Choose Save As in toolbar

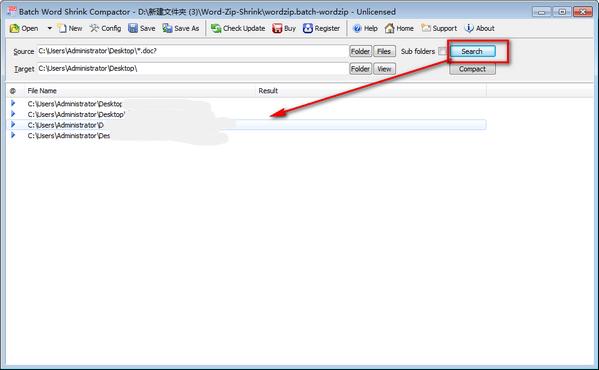coord(181,28)
